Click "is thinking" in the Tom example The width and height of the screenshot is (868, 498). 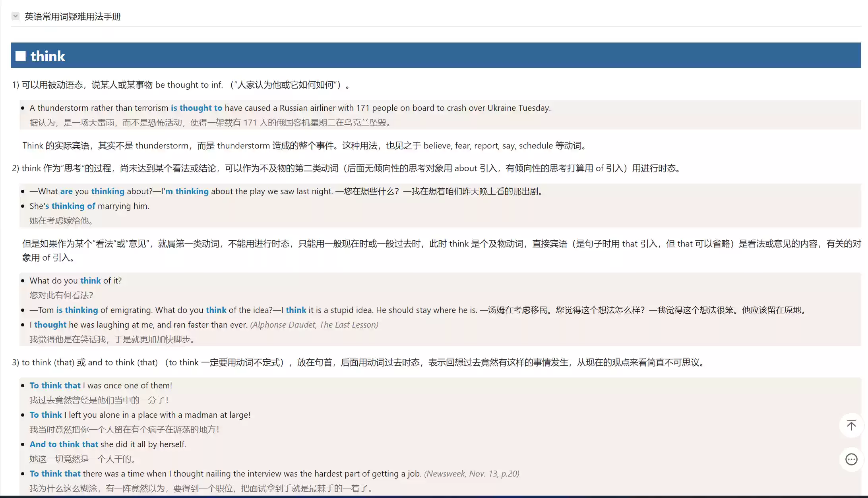[x=78, y=310]
